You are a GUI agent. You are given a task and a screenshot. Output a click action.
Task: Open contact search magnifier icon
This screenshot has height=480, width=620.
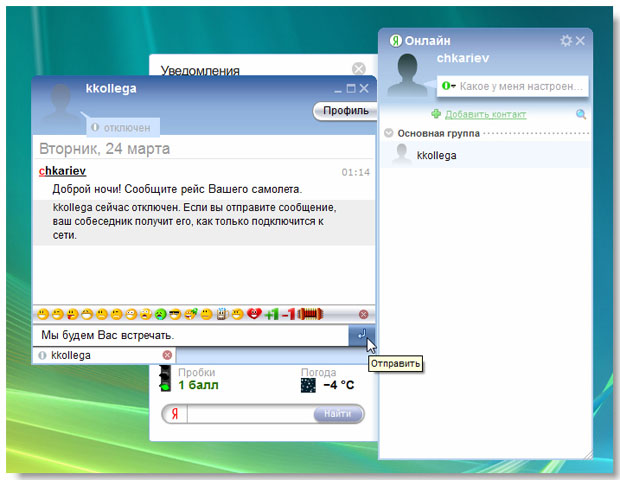pos(580,114)
